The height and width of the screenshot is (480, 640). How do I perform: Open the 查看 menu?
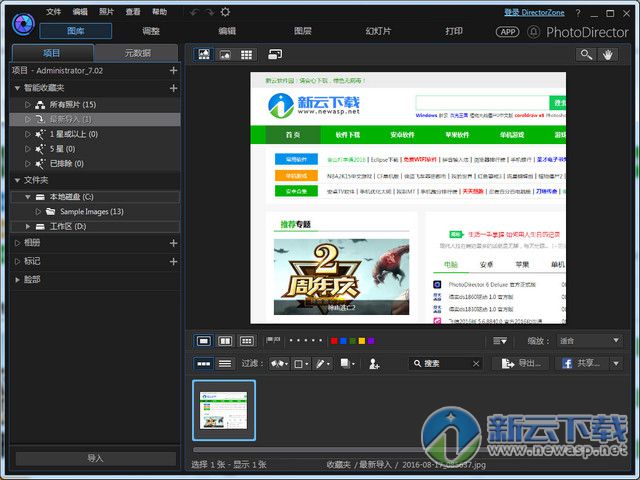pyautogui.click(x=133, y=12)
